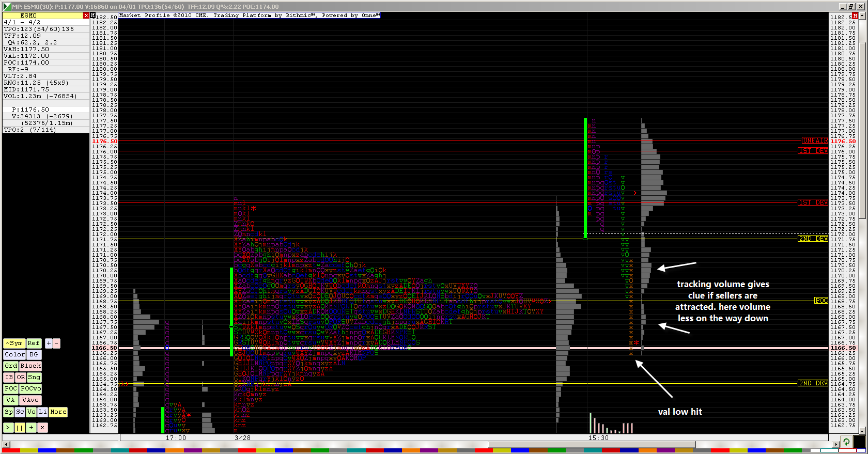The image size is (868, 454).
Task: Click the Ref button
Action: [x=34, y=343]
